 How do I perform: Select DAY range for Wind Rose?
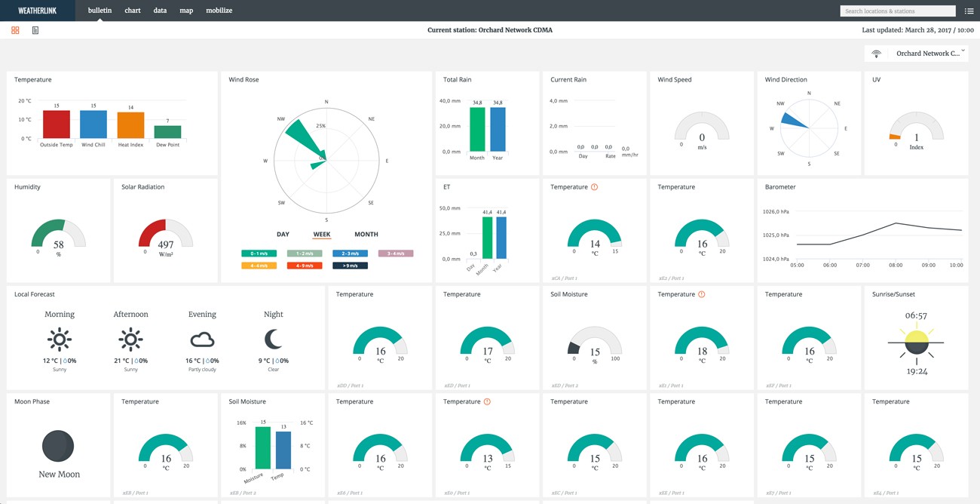pyautogui.click(x=283, y=234)
